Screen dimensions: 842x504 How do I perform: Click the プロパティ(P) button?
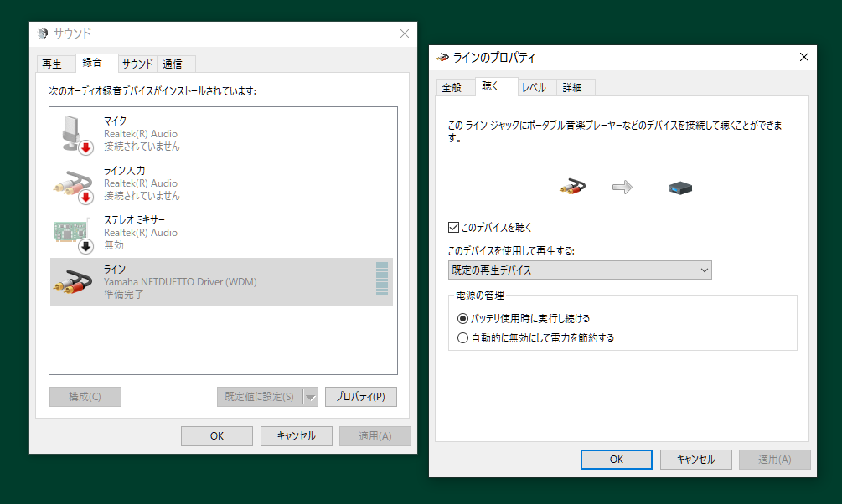361,397
